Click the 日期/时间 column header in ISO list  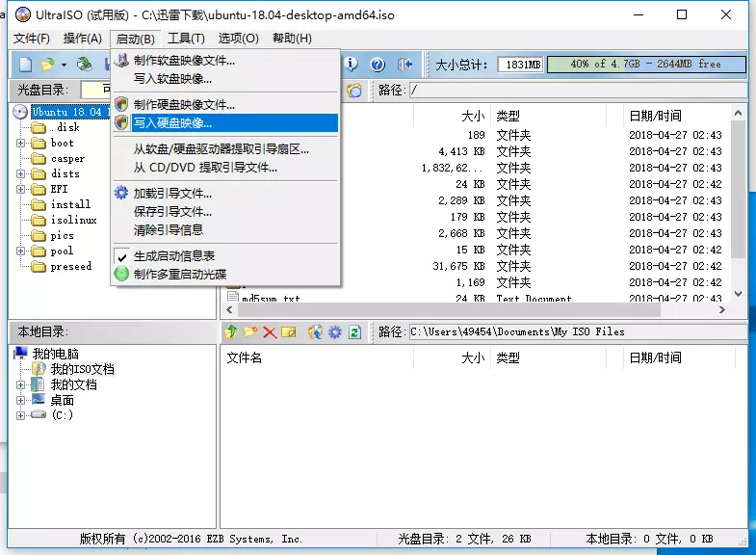(x=678, y=116)
